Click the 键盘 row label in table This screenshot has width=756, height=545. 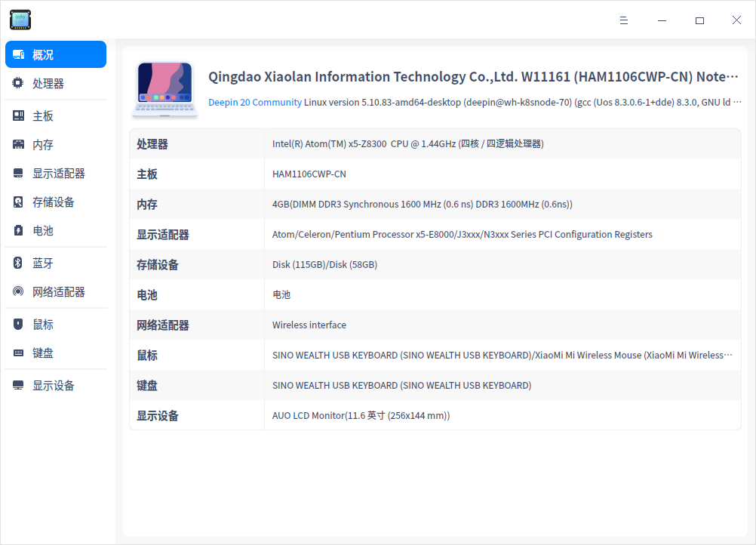pyautogui.click(x=147, y=386)
